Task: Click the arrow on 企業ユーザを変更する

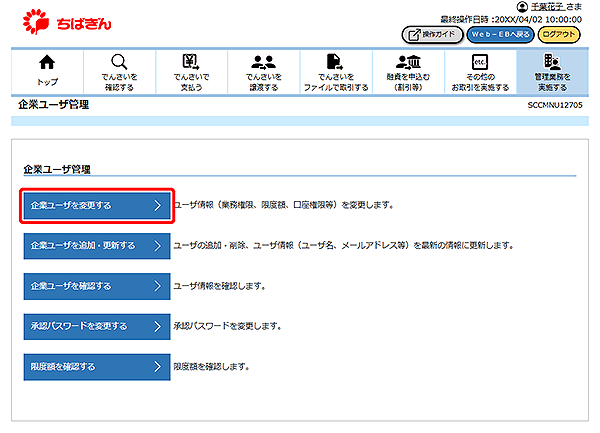Action: coord(158,205)
